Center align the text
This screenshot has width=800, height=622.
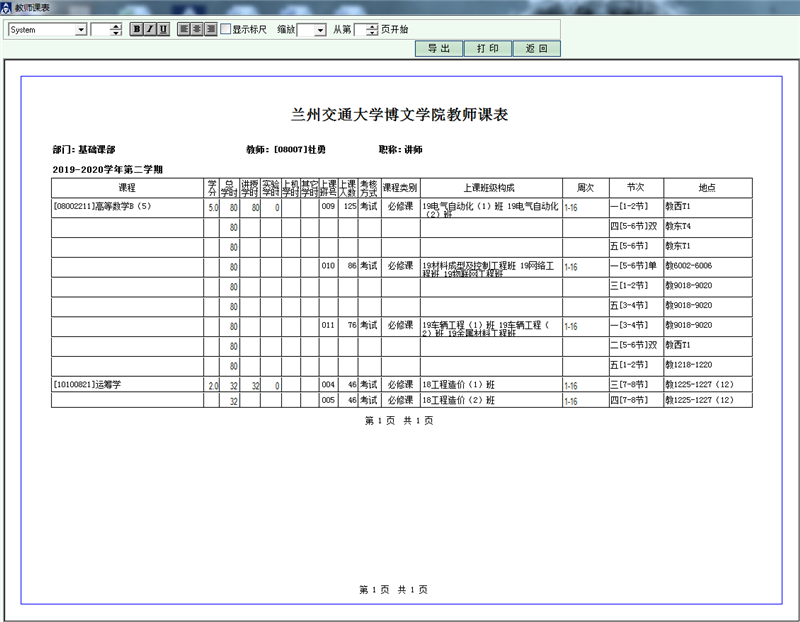(x=197, y=29)
